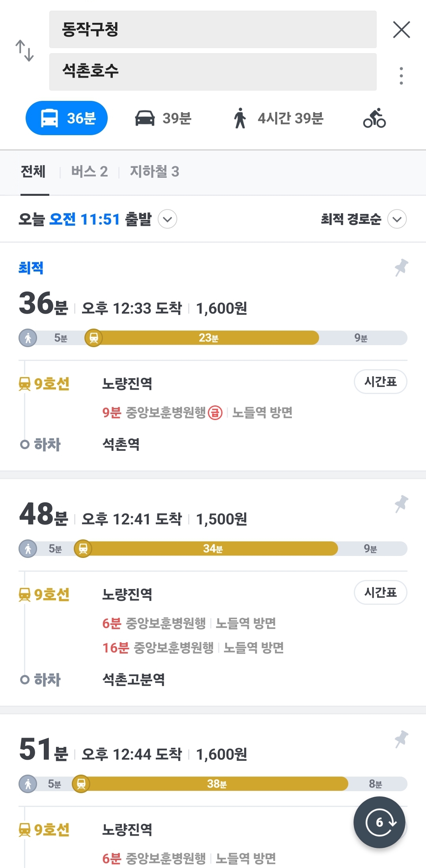Image resolution: width=426 pixels, height=868 pixels.
Task: Select the transit 36분 mode button
Action: 67,118
